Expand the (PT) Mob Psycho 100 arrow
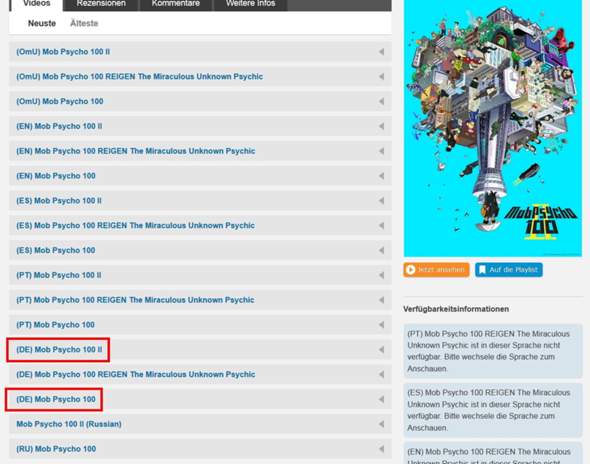Viewport: 590px width, 464px height. click(x=381, y=325)
